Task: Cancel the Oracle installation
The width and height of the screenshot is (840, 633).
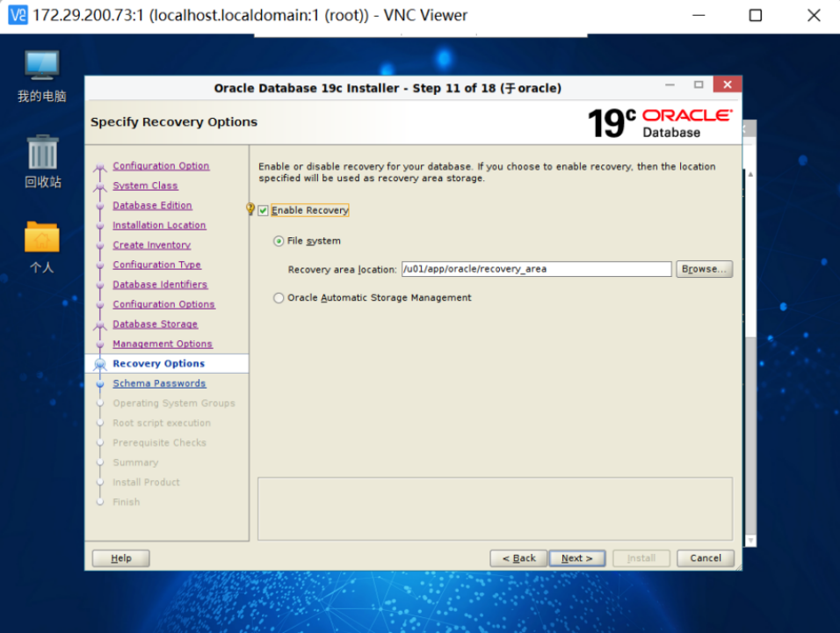Action: [705, 557]
